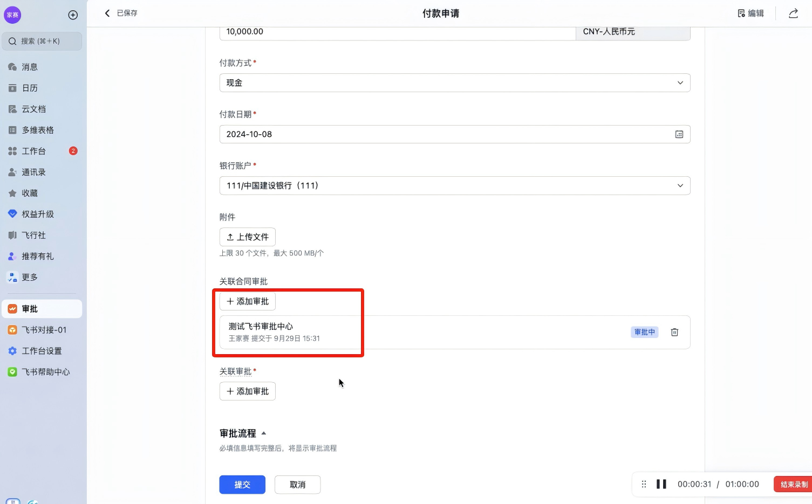Add approval under 关联审批
The width and height of the screenshot is (812, 504).
coord(248,391)
